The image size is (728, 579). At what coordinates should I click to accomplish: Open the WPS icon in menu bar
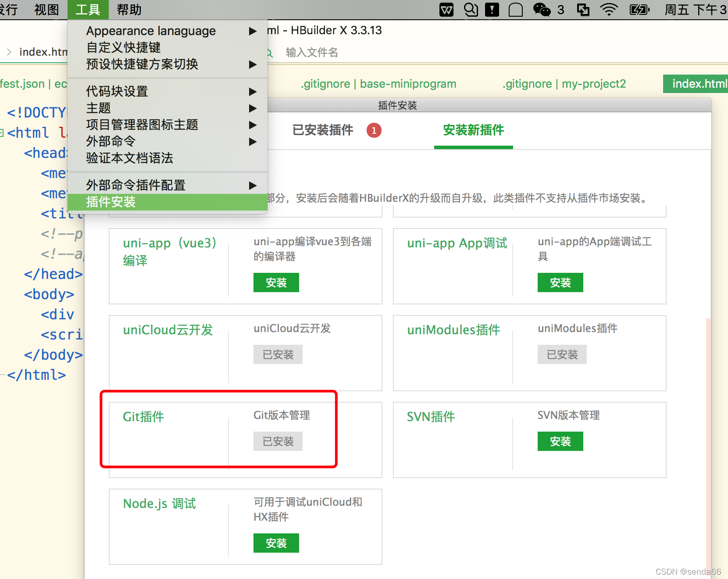[x=446, y=10]
